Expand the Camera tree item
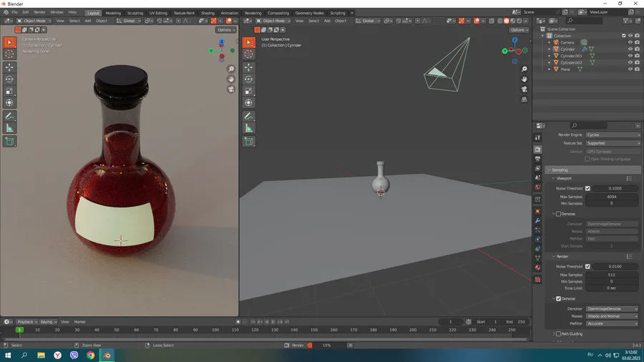The width and height of the screenshot is (644, 362). (549, 42)
